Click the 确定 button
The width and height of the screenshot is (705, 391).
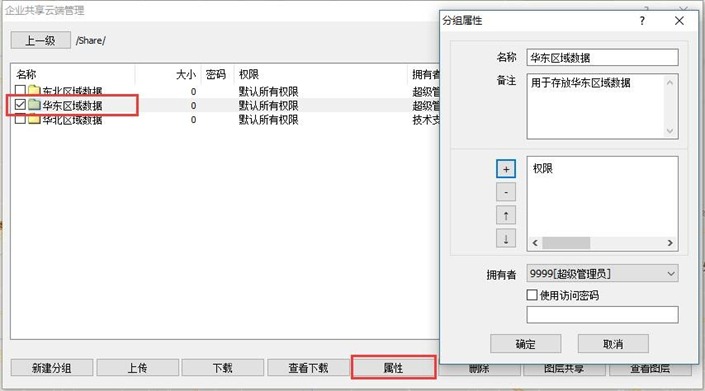click(526, 344)
